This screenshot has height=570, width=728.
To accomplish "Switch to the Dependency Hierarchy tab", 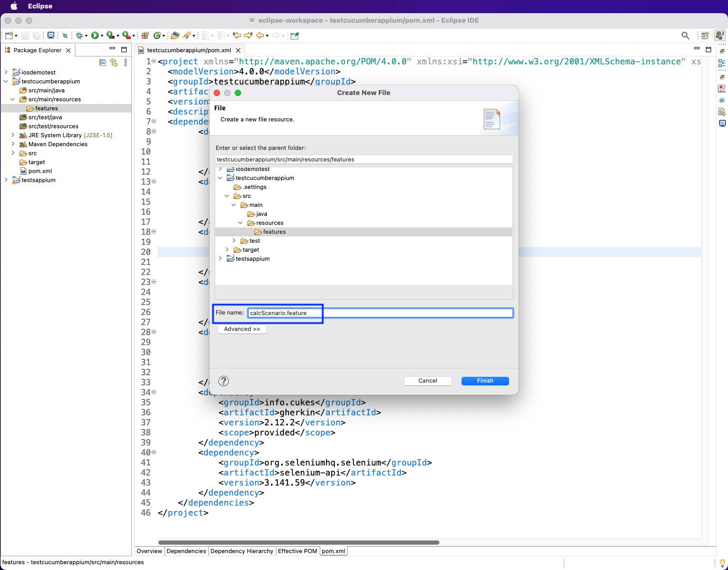I will point(242,551).
